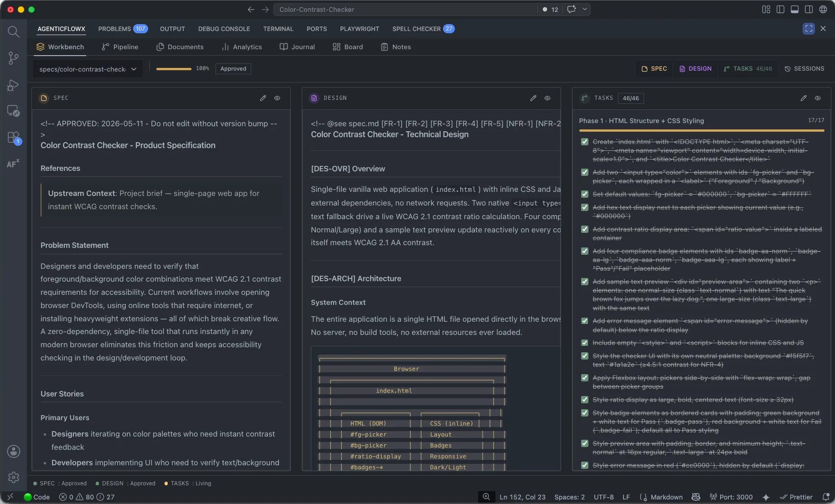Click the SPEC view button
The height and width of the screenshot is (504, 835).
pyautogui.click(x=654, y=69)
